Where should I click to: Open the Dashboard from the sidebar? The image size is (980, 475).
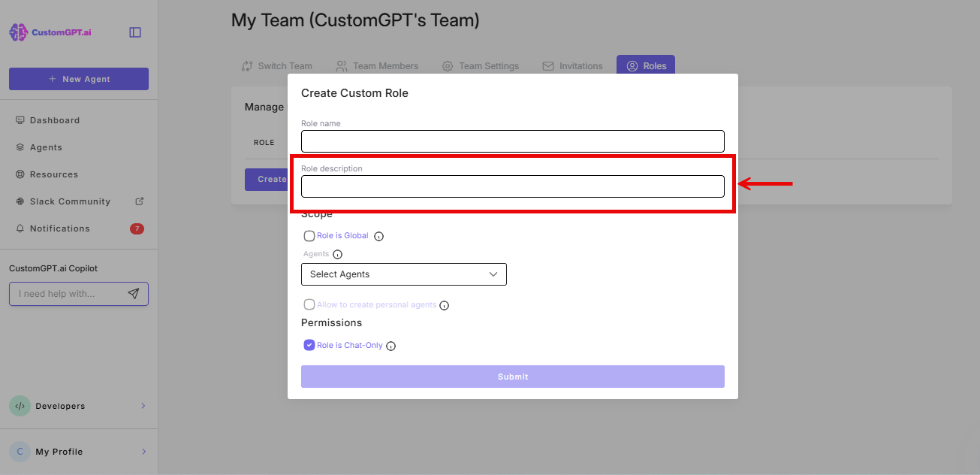[53, 120]
